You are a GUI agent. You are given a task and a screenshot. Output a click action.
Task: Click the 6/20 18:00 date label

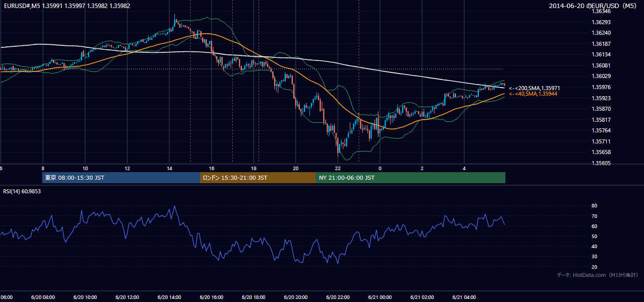click(253, 297)
